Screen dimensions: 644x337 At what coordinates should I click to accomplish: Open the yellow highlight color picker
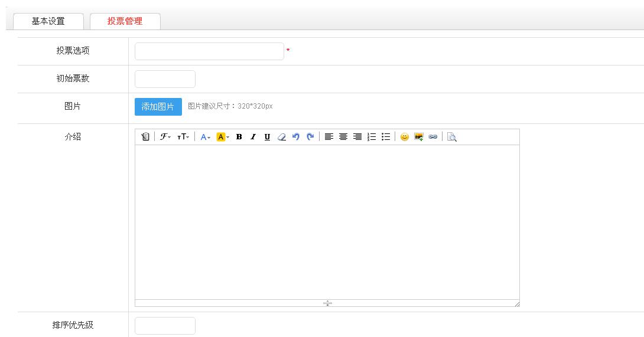pyautogui.click(x=223, y=137)
